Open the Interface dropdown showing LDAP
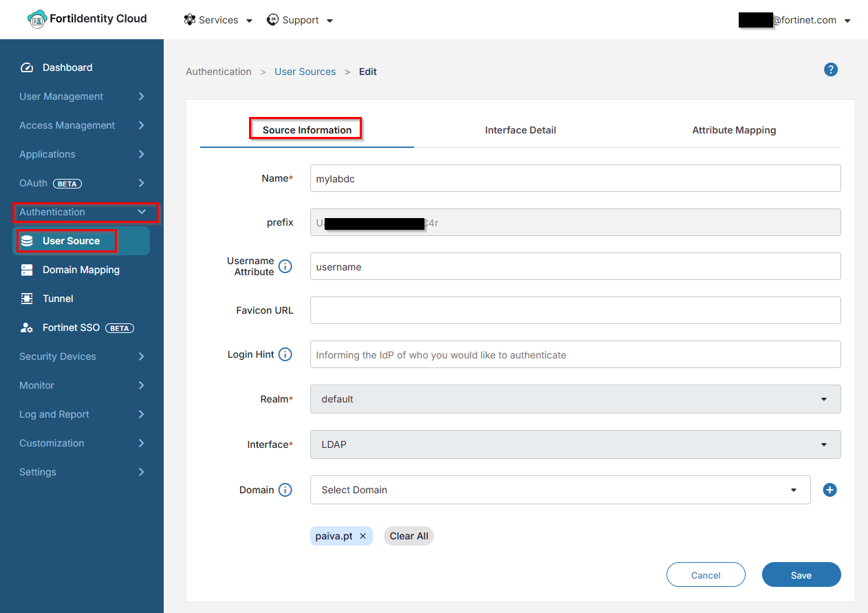868x613 pixels. (x=576, y=444)
